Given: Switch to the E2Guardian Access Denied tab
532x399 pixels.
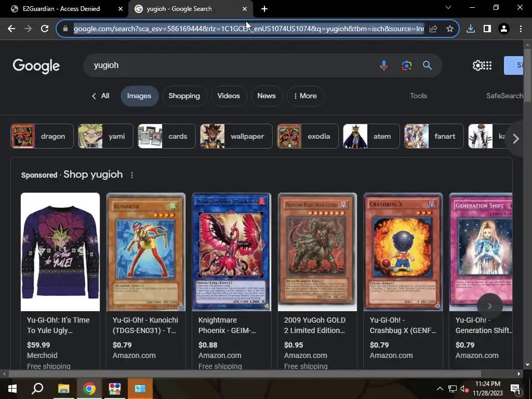Looking at the screenshot, I should [x=64, y=9].
